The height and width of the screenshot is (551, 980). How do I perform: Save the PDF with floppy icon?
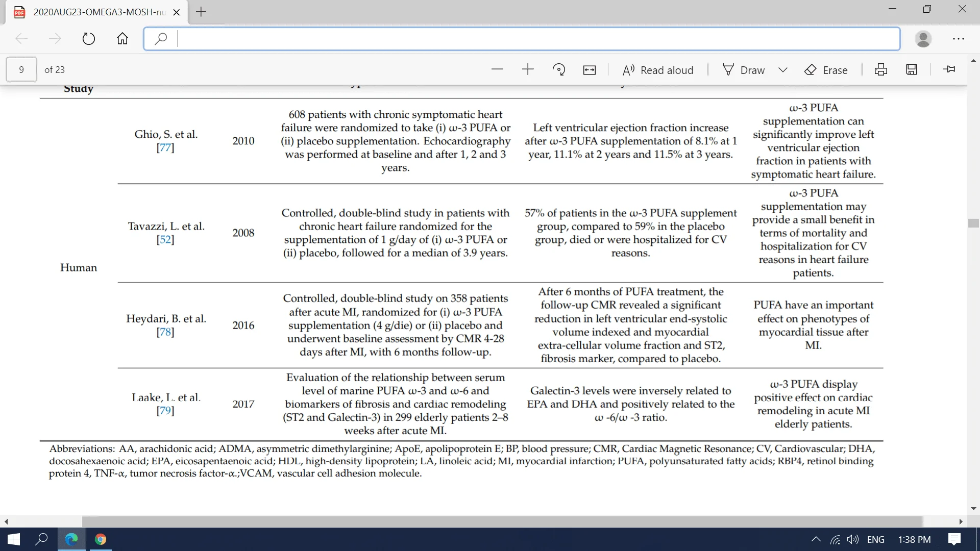click(x=912, y=69)
